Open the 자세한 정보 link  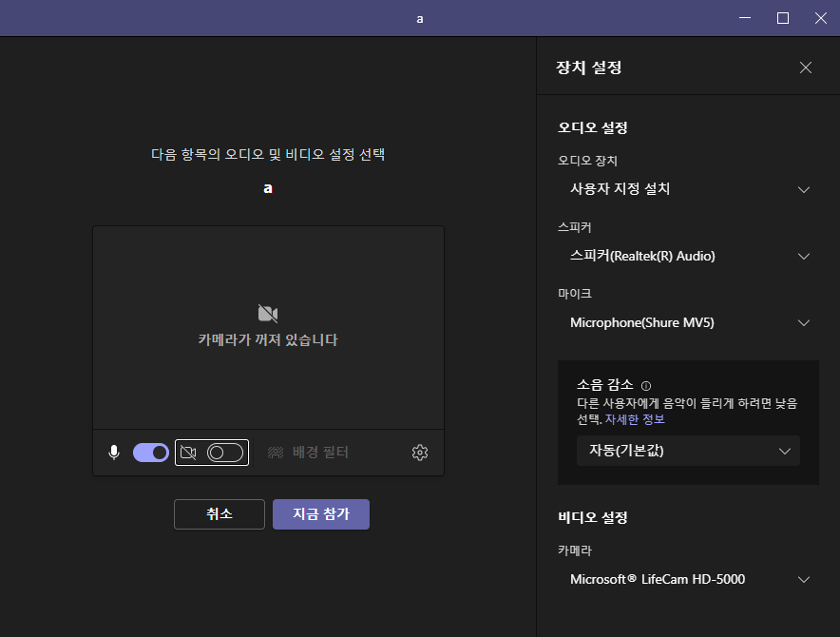tap(635, 419)
